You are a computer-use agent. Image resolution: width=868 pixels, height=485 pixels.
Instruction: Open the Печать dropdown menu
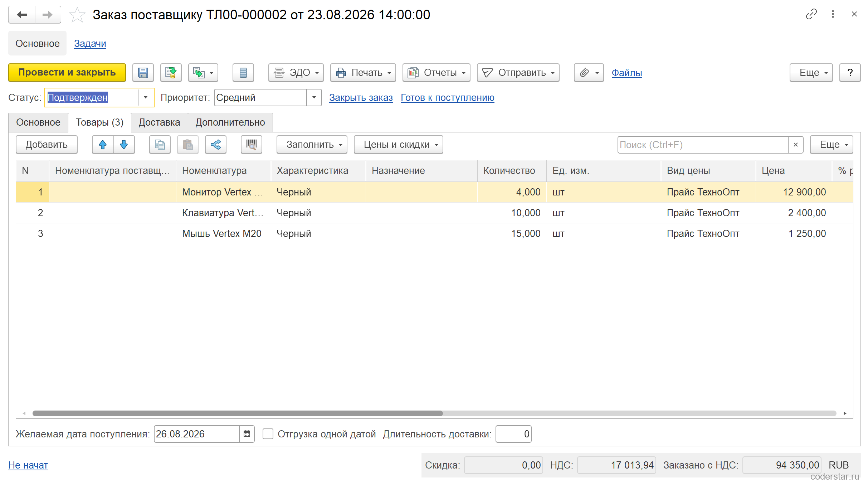point(363,73)
